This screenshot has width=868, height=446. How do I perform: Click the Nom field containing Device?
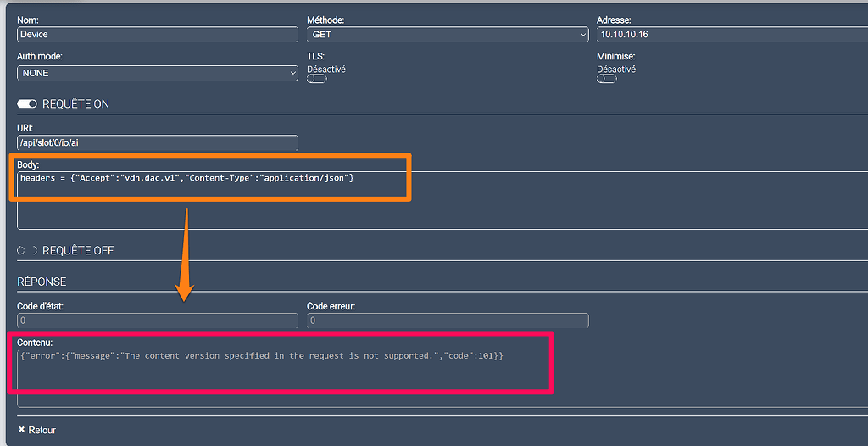point(158,35)
